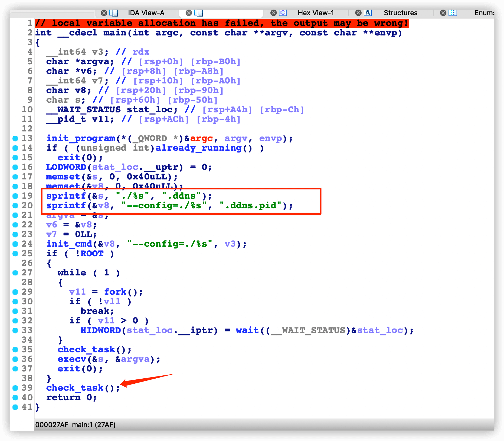504x441 pixels.
Task: Click the IDA View-A tab icon
Action: 114,13
